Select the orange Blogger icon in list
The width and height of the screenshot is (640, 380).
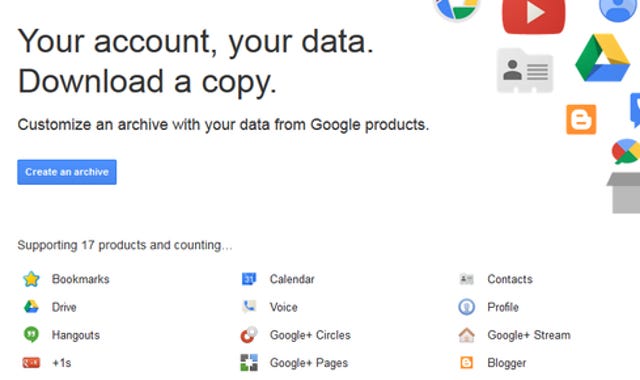[x=467, y=362]
